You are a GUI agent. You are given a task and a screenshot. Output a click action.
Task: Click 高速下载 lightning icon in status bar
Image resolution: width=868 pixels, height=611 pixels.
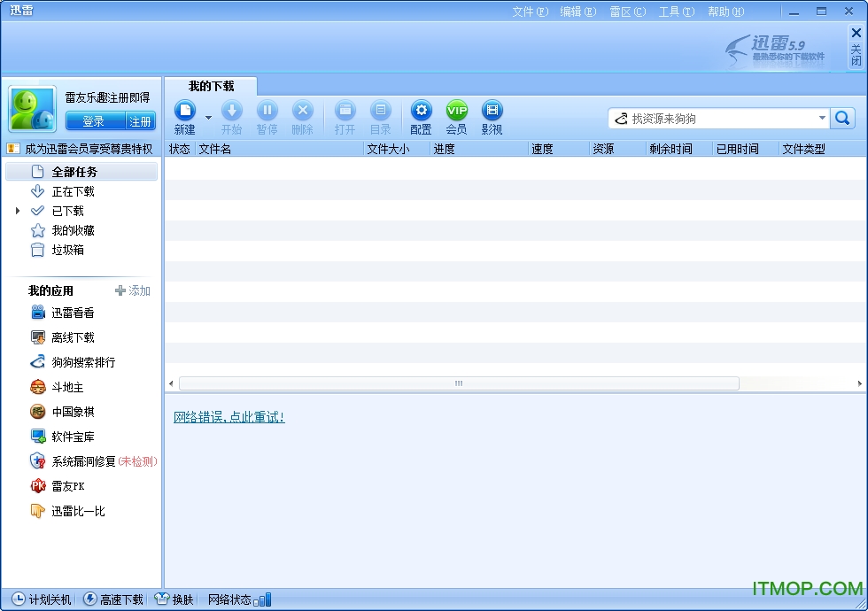coord(89,599)
